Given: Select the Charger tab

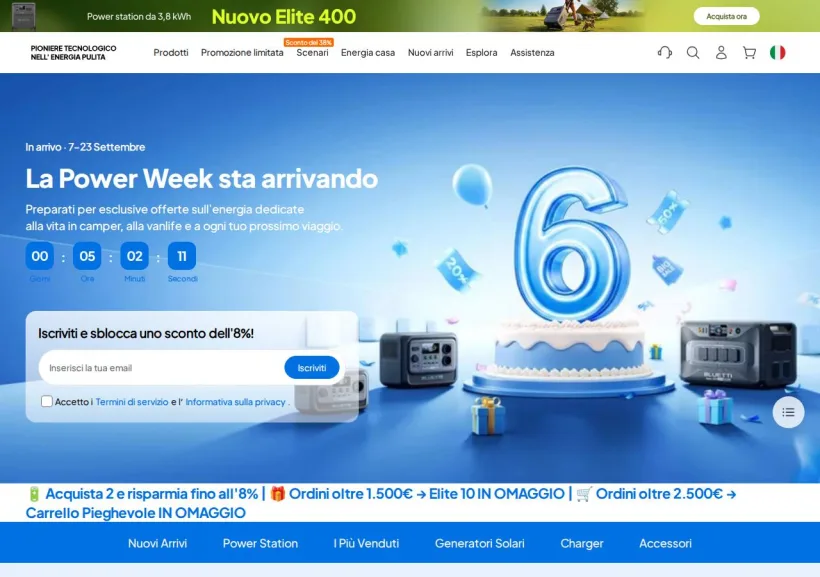Looking at the screenshot, I should tap(582, 543).
